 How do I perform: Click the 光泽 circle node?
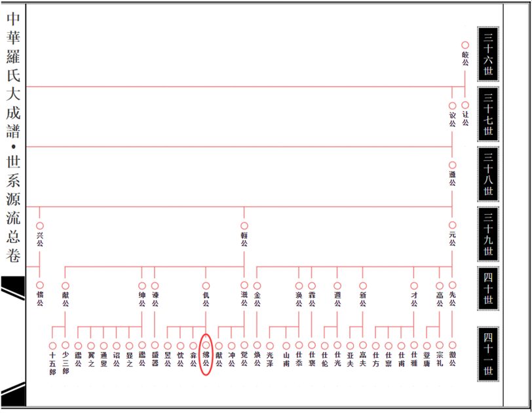tap(270, 345)
